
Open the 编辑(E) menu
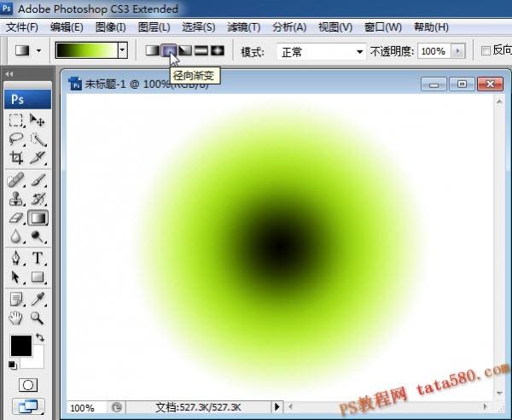[67, 27]
